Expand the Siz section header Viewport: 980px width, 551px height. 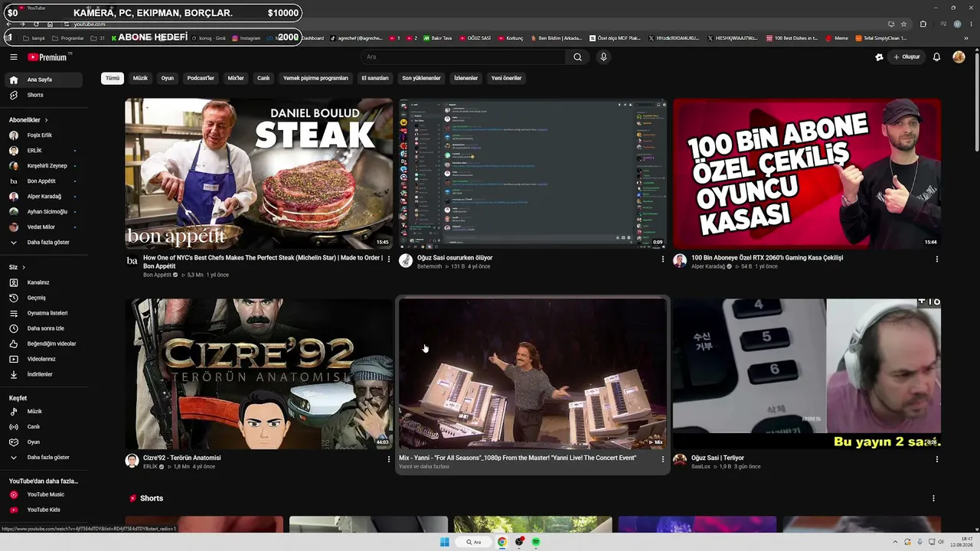point(17,267)
